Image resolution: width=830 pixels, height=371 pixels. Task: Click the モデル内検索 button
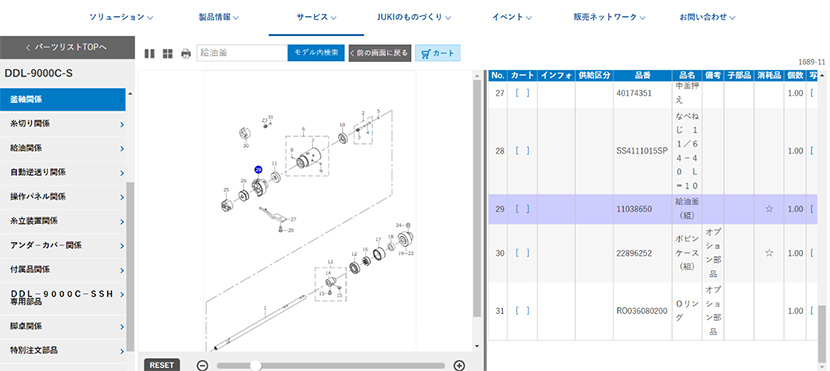pos(316,53)
